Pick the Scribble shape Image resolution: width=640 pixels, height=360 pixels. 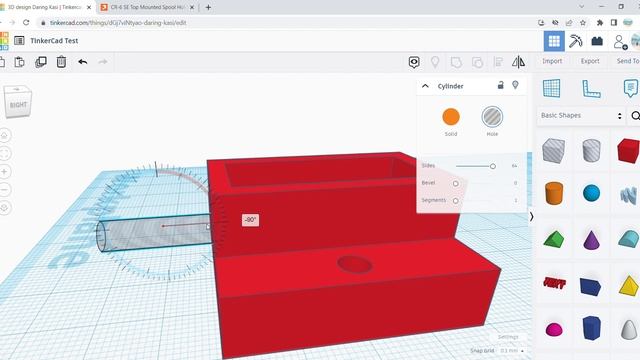[629, 196]
